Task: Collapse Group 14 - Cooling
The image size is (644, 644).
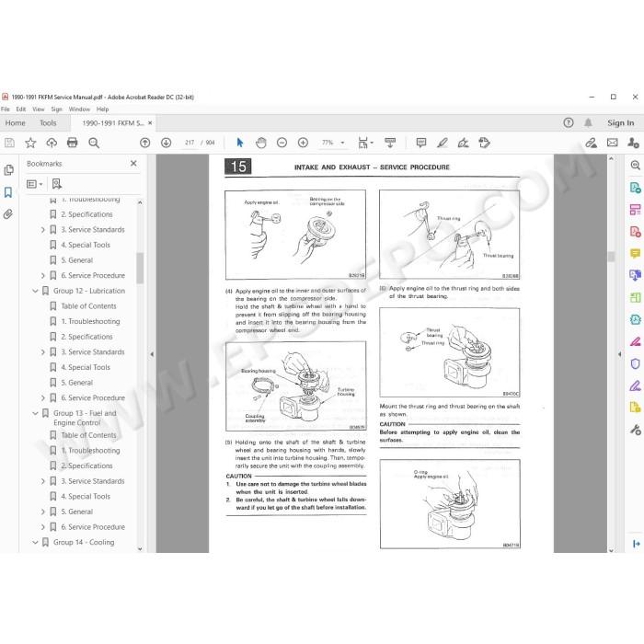Action: point(35,542)
